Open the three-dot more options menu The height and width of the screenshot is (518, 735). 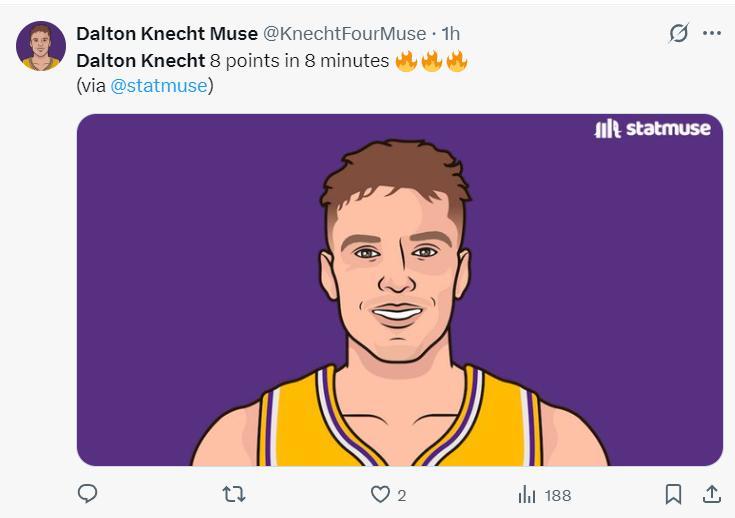click(712, 33)
